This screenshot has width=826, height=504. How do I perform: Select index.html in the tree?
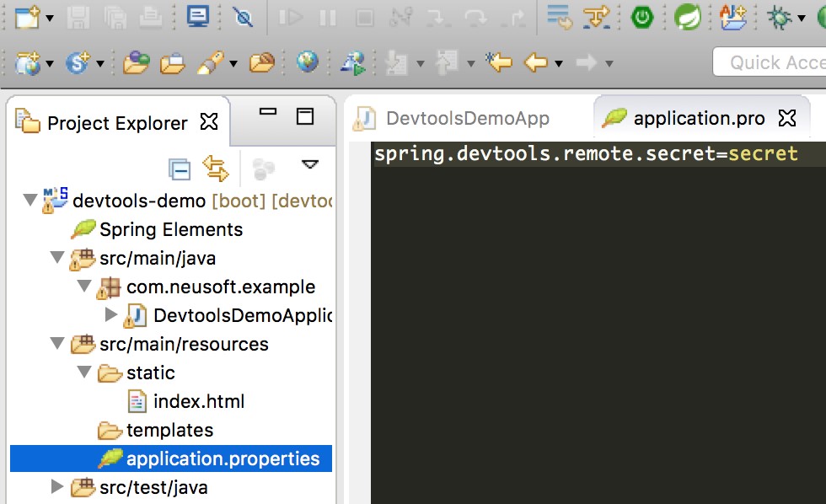point(199,401)
